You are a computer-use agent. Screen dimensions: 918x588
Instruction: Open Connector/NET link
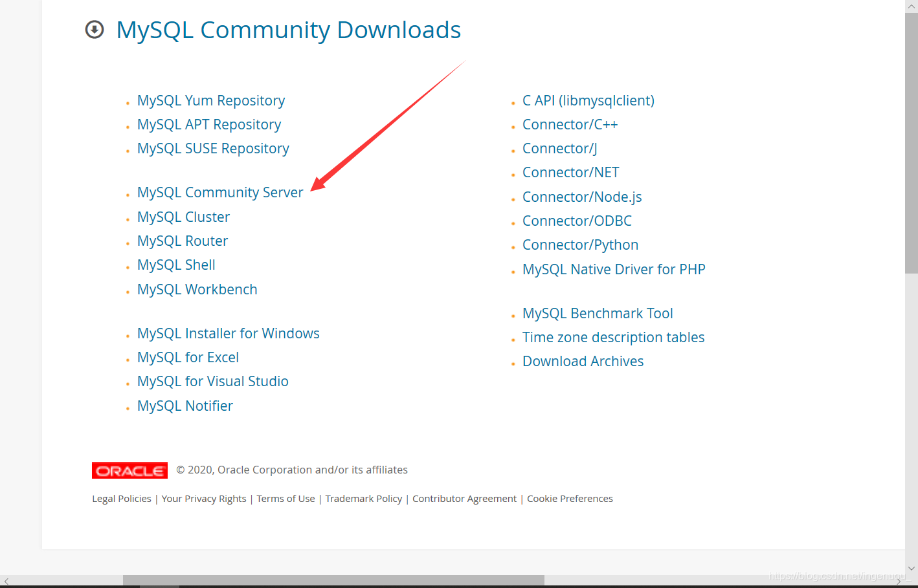click(571, 173)
